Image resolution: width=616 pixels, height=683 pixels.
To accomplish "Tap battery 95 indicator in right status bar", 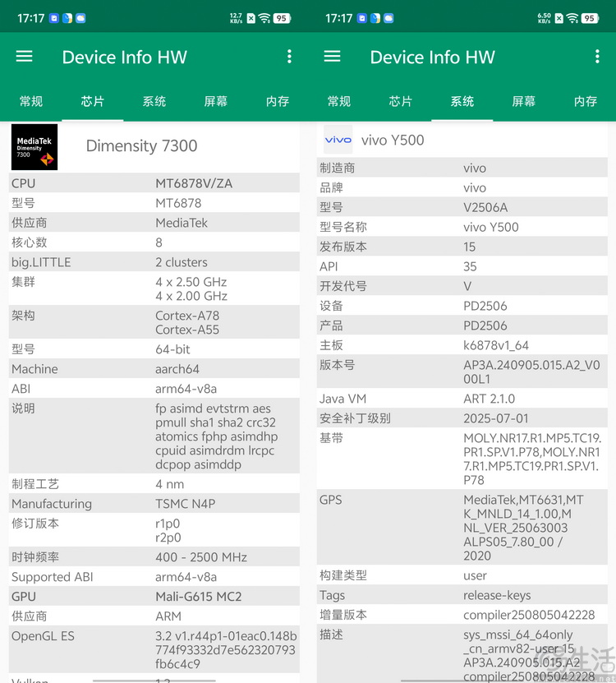I will tap(591, 18).
